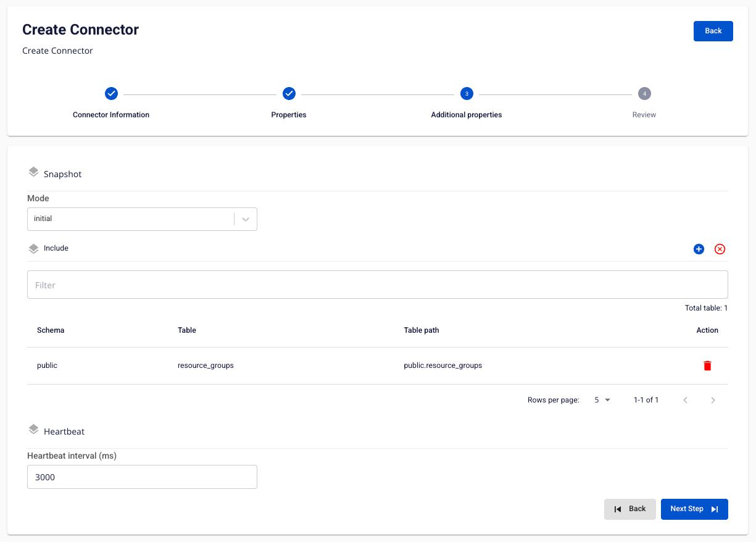Click the Table path column header

[x=422, y=330]
